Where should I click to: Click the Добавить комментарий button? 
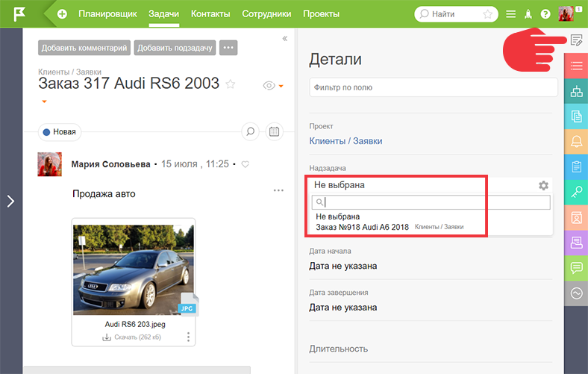coord(84,48)
